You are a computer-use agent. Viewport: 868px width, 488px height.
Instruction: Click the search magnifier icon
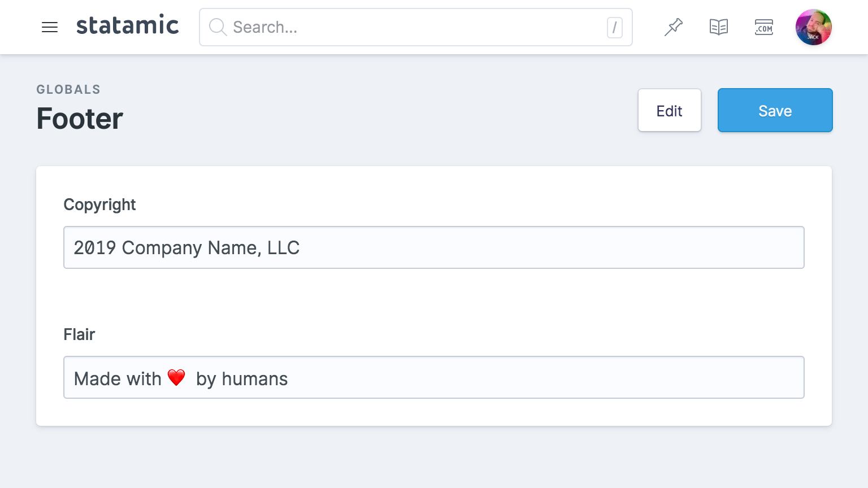click(x=218, y=27)
